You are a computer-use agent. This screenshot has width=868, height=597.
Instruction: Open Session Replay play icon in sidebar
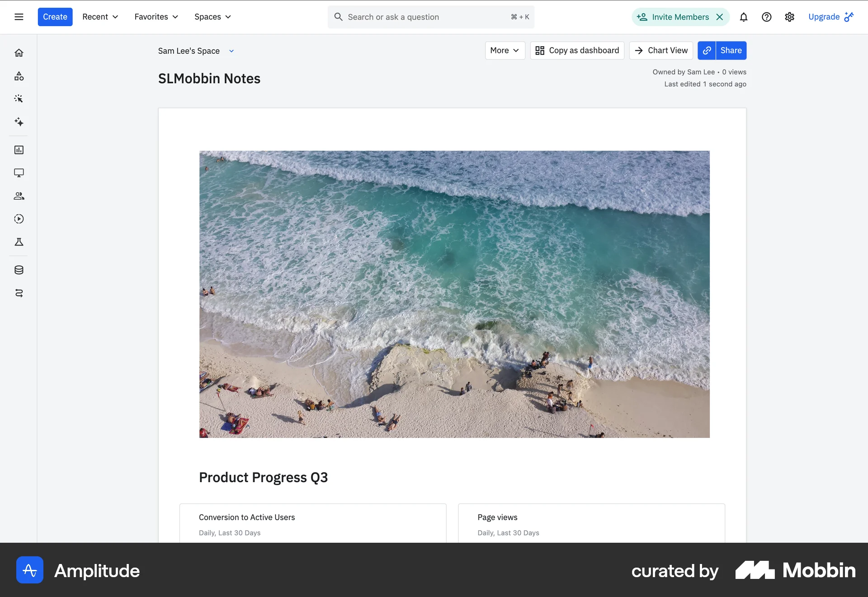(x=19, y=219)
